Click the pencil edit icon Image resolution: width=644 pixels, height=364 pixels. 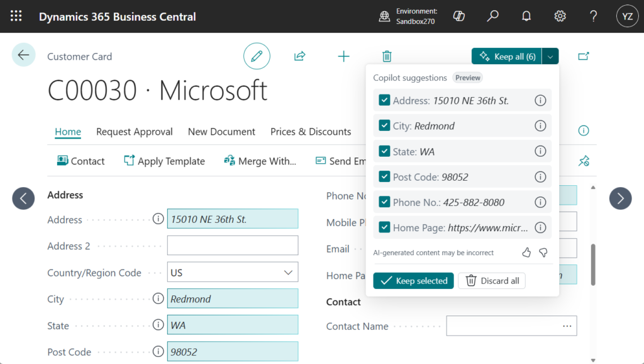tap(257, 57)
